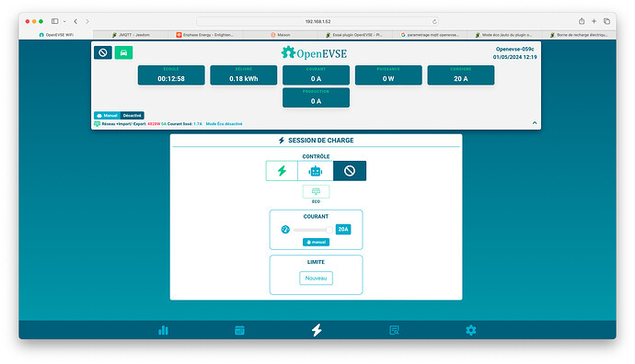Click the Courant 0 A tile
635x364 pixels.
coord(316,75)
